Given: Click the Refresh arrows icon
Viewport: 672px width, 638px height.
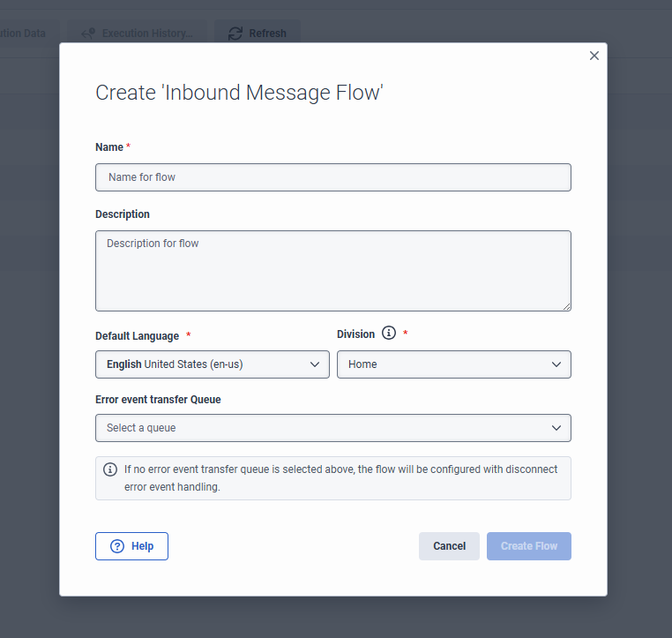Looking at the screenshot, I should (235, 34).
